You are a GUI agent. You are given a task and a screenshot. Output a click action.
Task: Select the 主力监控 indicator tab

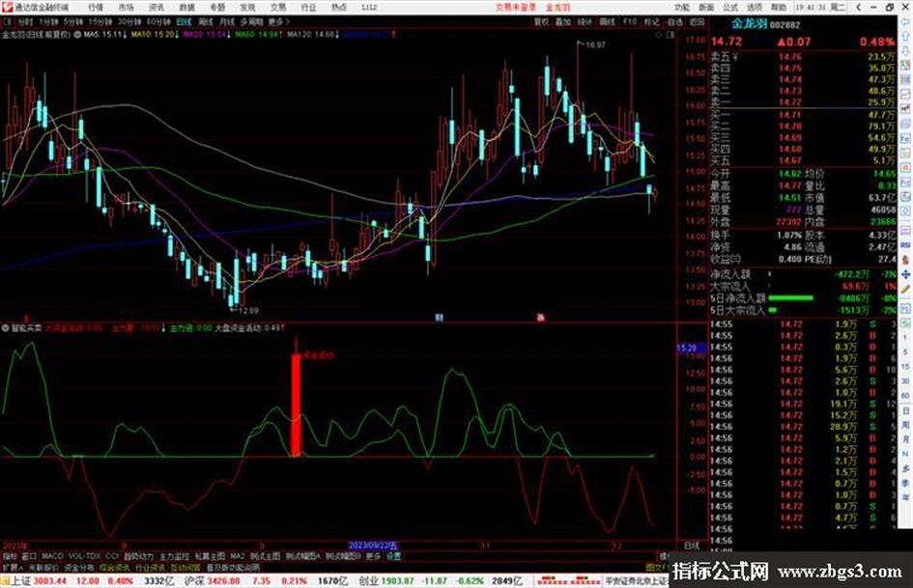174,556
